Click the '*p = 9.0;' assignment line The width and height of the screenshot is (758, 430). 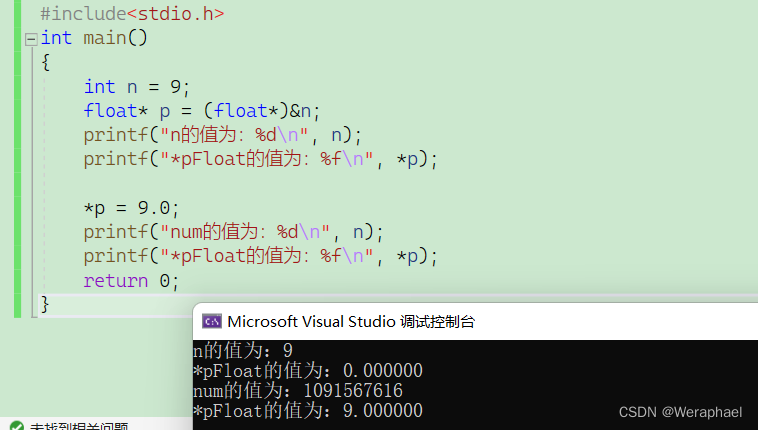tap(131, 208)
